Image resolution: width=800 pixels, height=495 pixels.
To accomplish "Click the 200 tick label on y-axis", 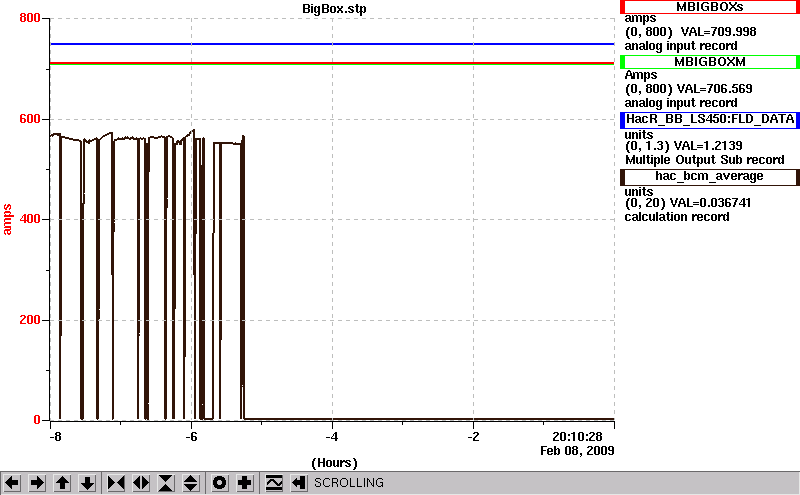I will (30, 320).
